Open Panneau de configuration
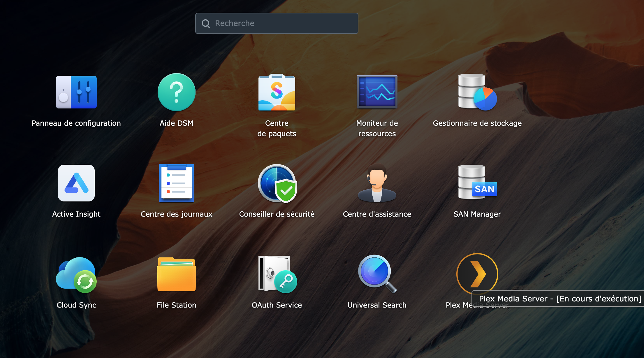644x358 pixels. (76, 92)
